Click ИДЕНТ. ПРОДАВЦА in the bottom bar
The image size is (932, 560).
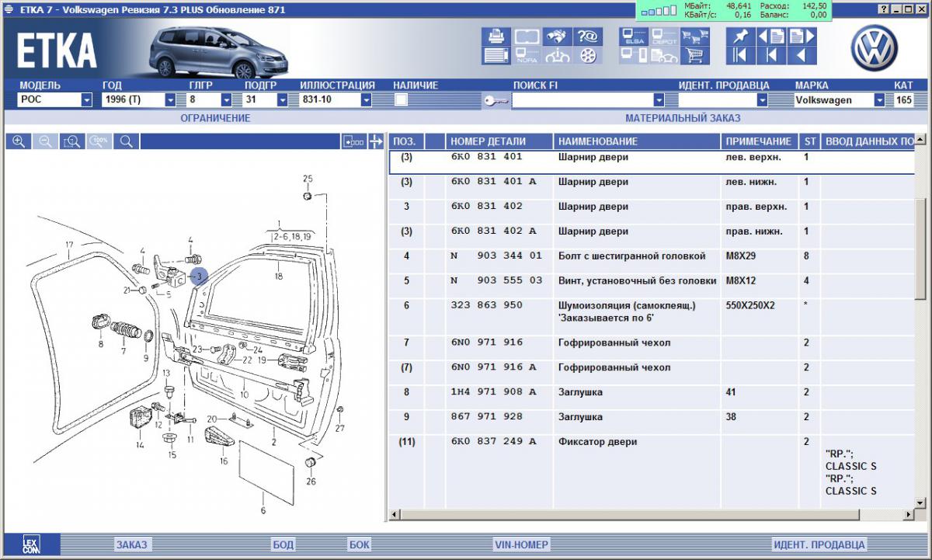click(819, 544)
